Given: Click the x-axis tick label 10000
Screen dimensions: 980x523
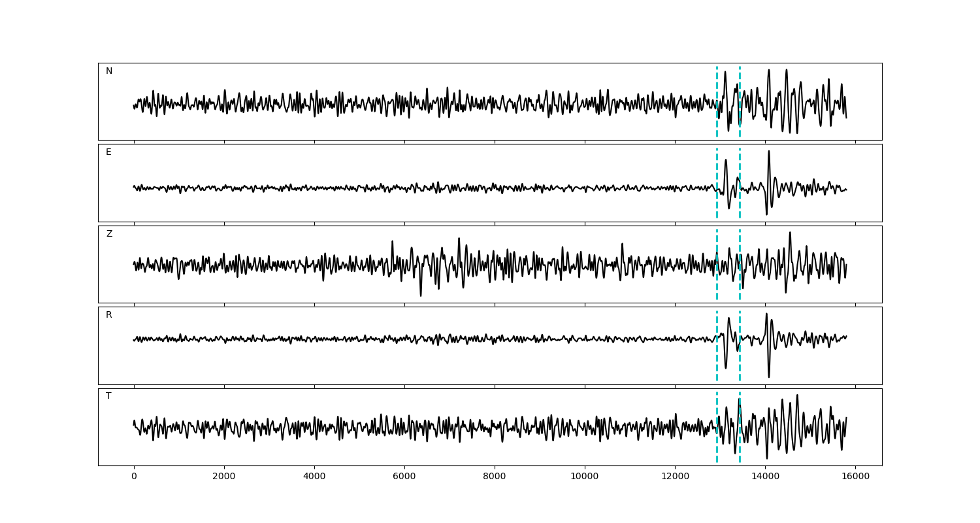Looking at the screenshot, I should click(585, 477).
